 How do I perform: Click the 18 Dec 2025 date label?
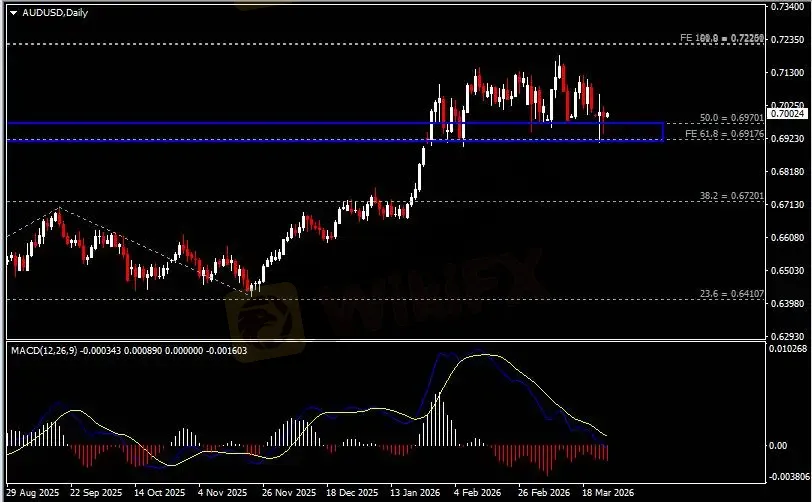(352, 492)
